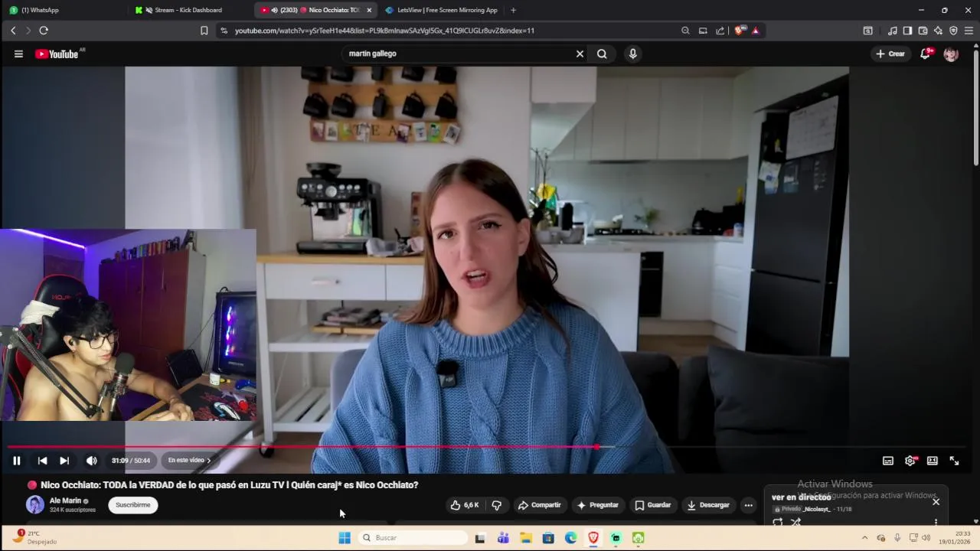The height and width of the screenshot is (551, 980).
Task: Start voice search with the microphone
Action: [x=632, y=54]
